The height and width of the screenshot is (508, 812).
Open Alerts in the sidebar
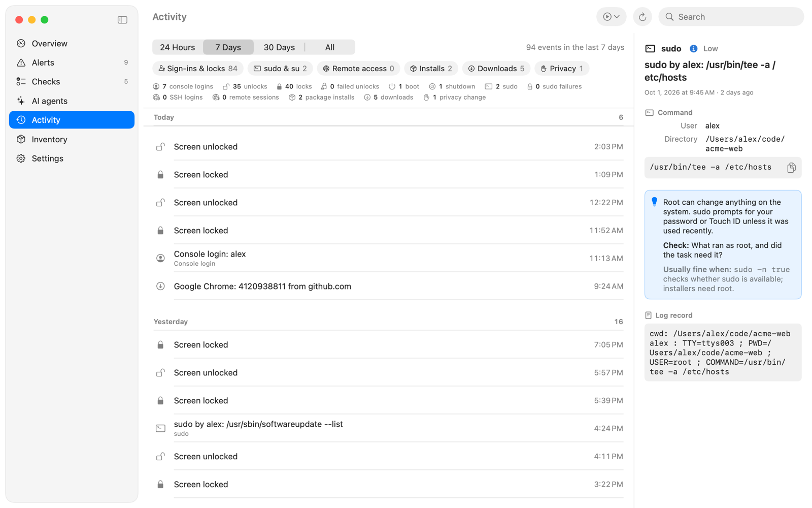[x=72, y=62]
